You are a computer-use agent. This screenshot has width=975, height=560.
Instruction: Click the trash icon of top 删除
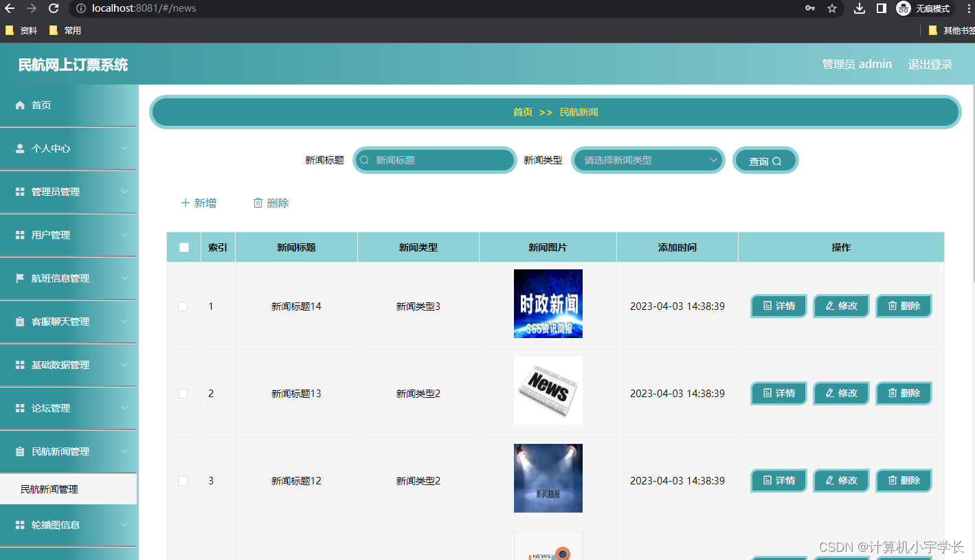258,203
